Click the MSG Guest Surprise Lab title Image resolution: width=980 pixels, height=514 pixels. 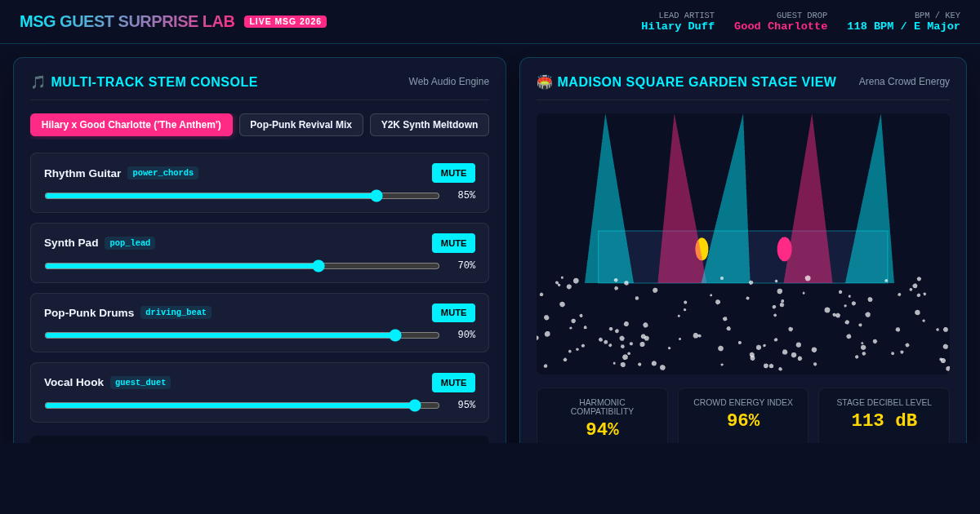tap(127, 21)
